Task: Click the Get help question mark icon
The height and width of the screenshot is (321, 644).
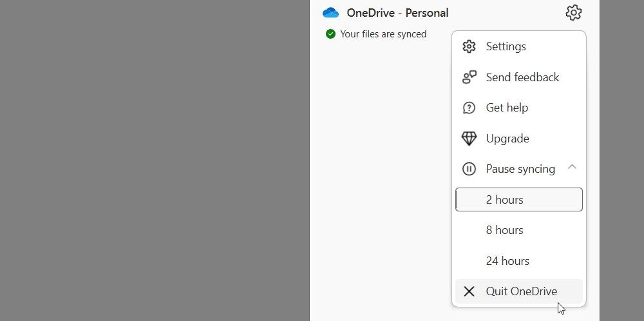Action: click(x=469, y=108)
